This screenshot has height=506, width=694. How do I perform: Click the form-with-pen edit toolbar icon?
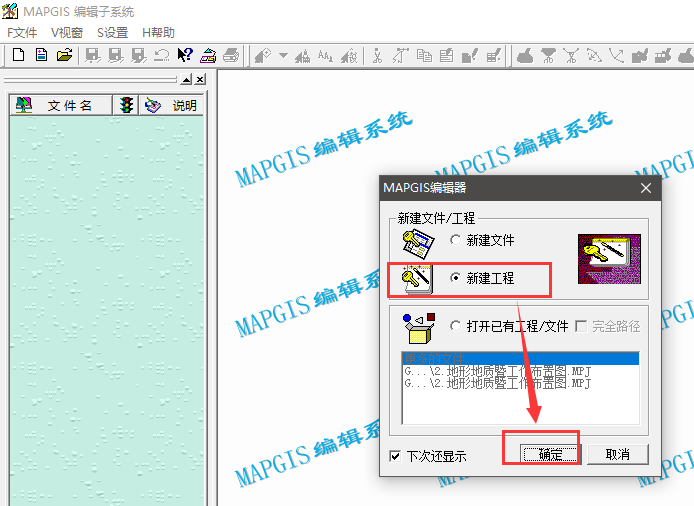click(x=447, y=56)
